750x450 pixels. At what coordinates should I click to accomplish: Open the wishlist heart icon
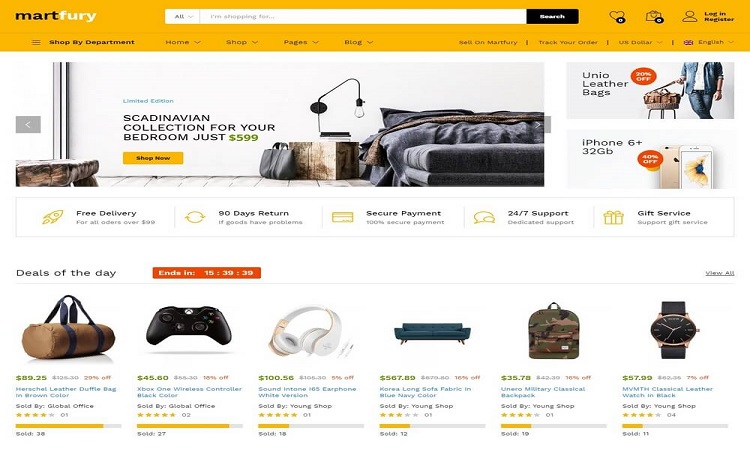coord(617,16)
